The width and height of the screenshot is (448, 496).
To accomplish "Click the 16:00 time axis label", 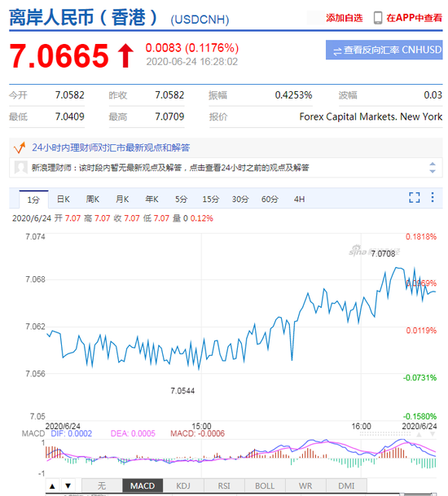I will tap(362, 426).
